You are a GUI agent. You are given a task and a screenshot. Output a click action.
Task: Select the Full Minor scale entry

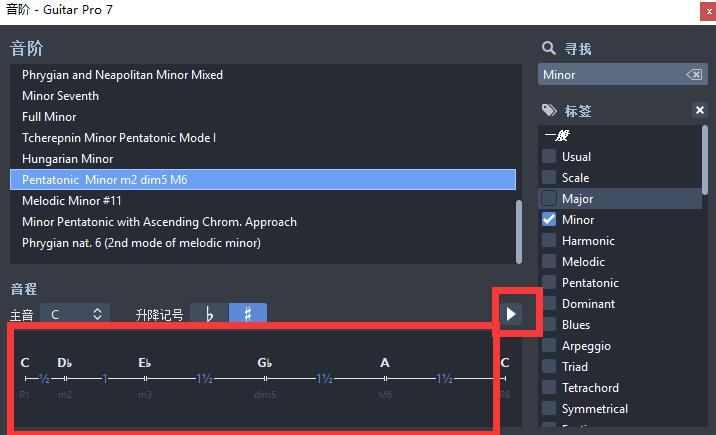point(49,117)
